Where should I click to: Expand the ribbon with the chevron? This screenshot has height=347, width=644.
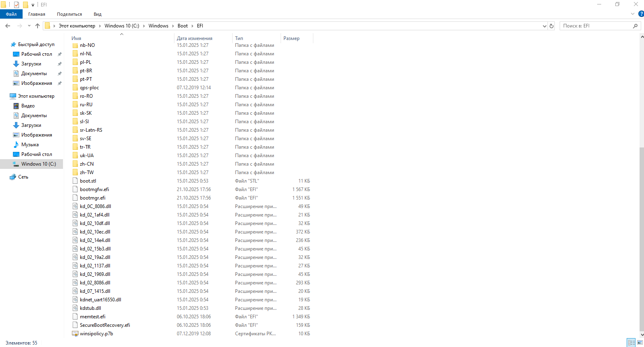633,14
